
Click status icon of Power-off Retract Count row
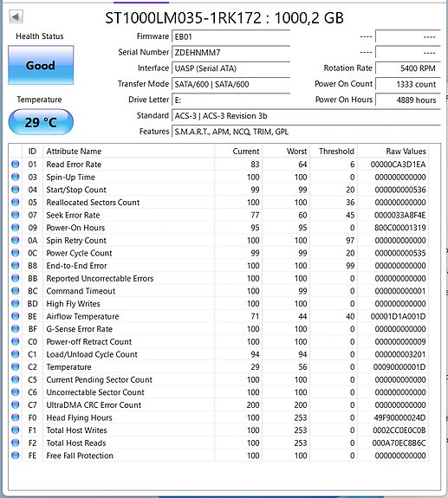[16, 341]
